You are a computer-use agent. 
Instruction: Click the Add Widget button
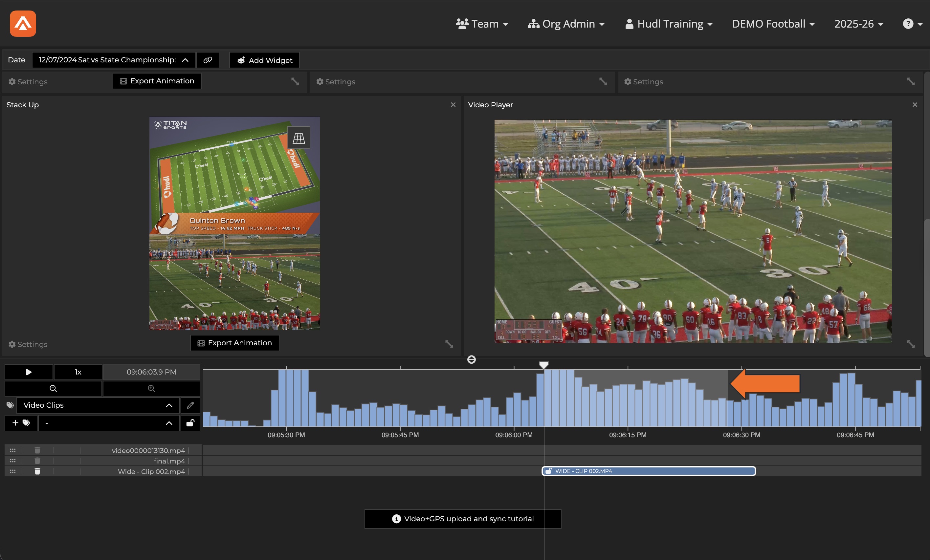265,60
